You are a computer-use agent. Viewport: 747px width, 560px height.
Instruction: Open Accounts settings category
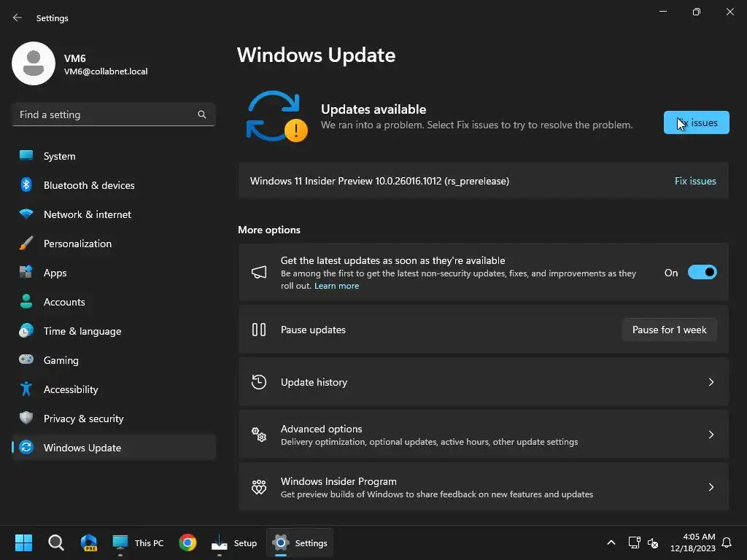(x=113, y=301)
